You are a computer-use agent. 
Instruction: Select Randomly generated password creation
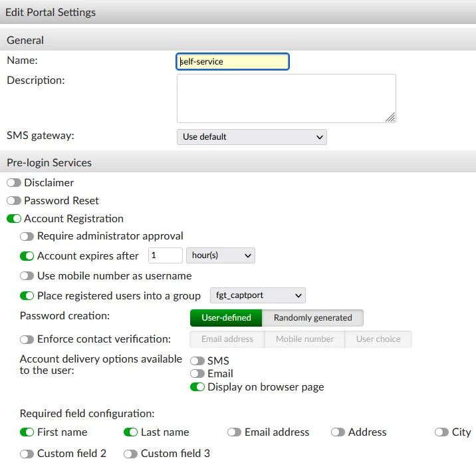point(312,318)
